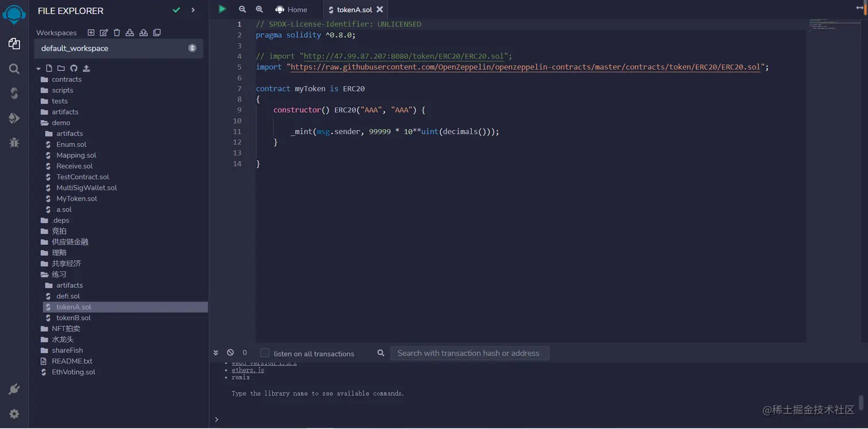
Task: Create a new file with the file icon
Action: point(49,68)
